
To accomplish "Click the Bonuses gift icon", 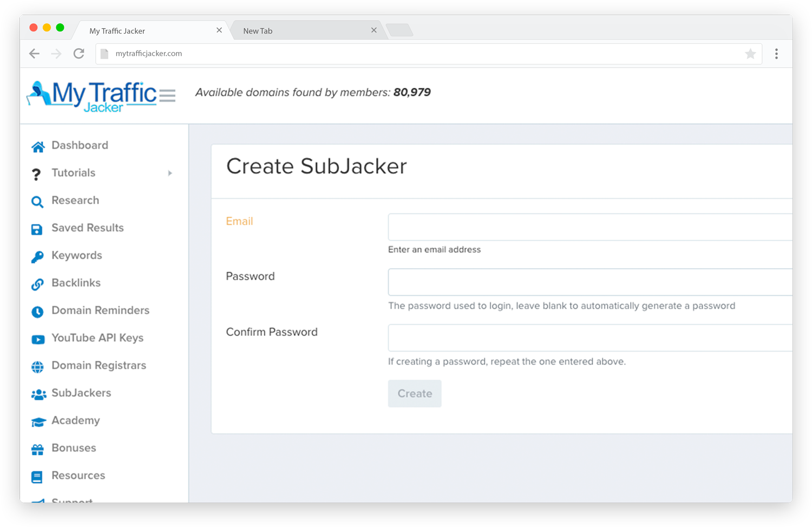I will tap(37, 449).
